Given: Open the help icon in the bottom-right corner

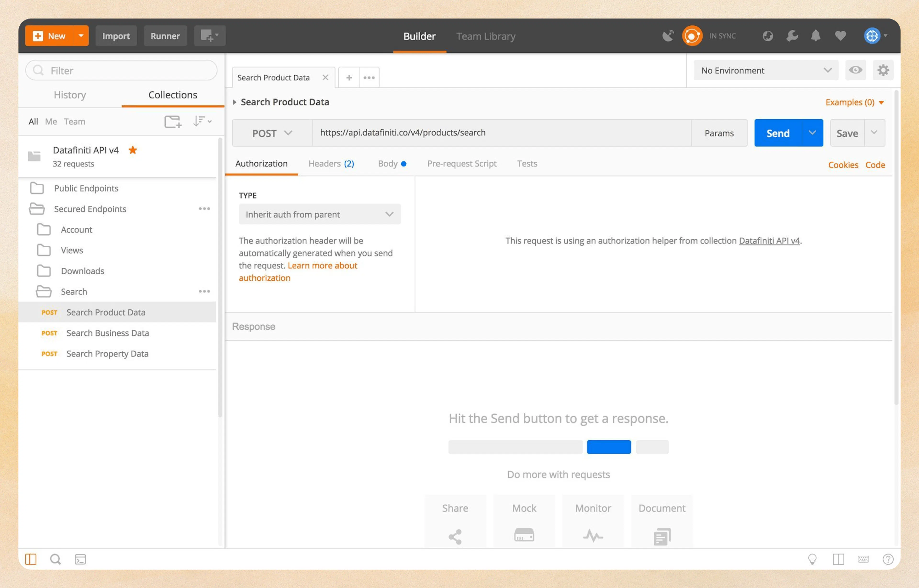Looking at the screenshot, I should [888, 559].
